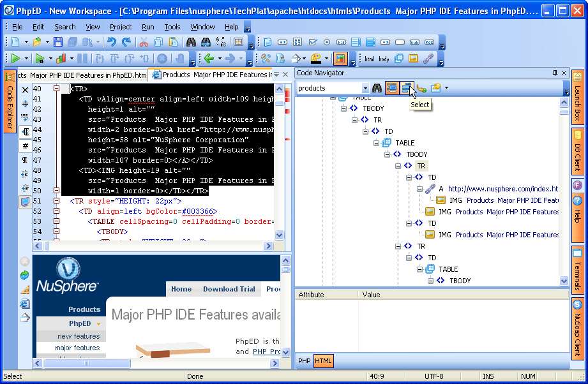This screenshot has width=588, height=384.
Task: Click the Code Navigator tree scroll down arrow
Action: click(x=564, y=280)
